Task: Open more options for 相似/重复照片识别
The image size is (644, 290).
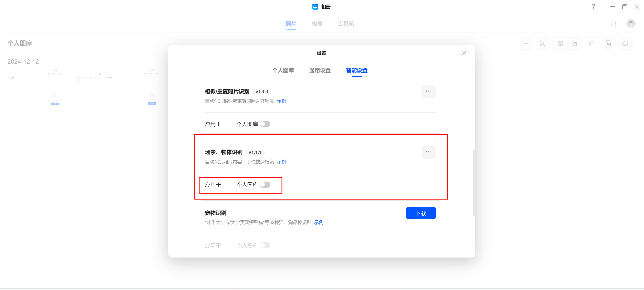Action: pyautogui.click(x=429, y=91)
